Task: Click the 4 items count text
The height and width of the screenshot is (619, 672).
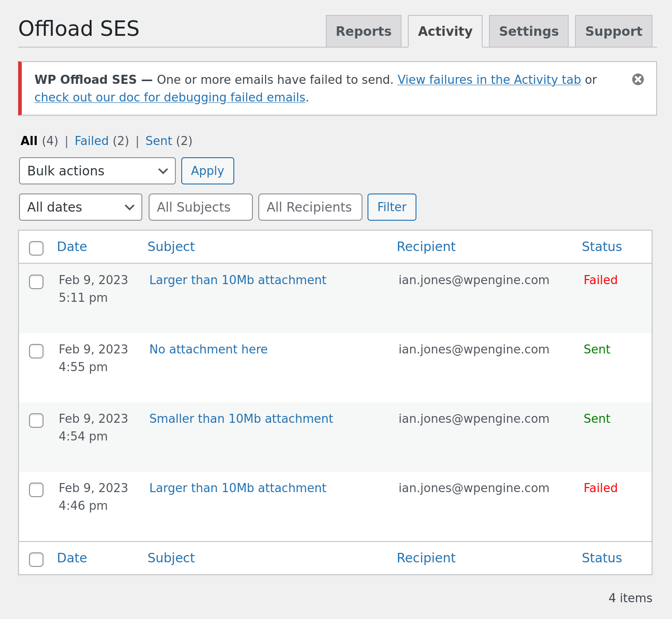Action: [630, 598]
